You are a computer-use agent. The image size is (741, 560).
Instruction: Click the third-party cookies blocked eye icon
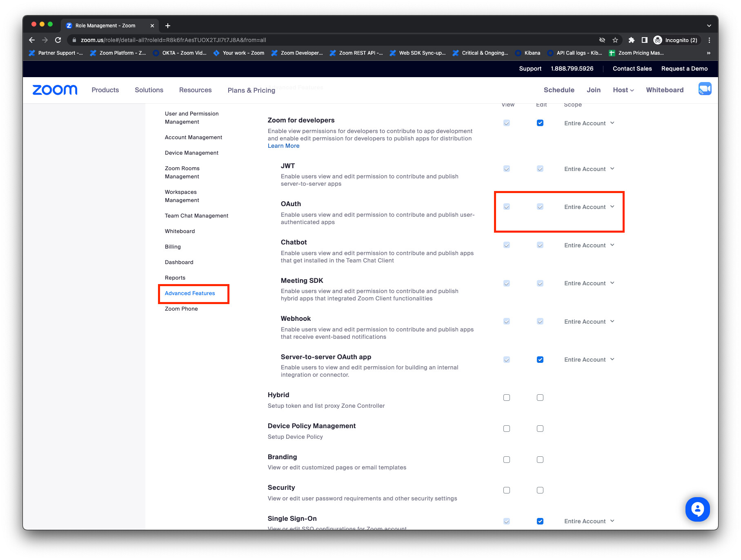click(602, 40)
